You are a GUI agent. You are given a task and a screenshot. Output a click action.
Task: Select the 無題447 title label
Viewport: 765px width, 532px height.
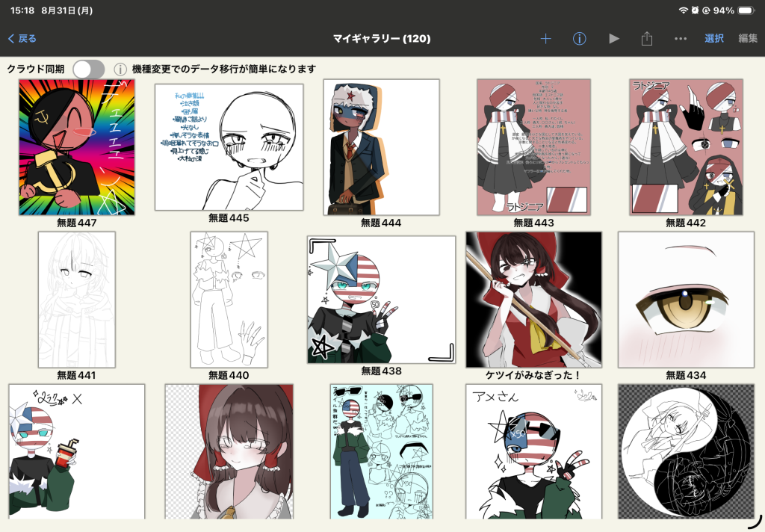click(77, 223)
